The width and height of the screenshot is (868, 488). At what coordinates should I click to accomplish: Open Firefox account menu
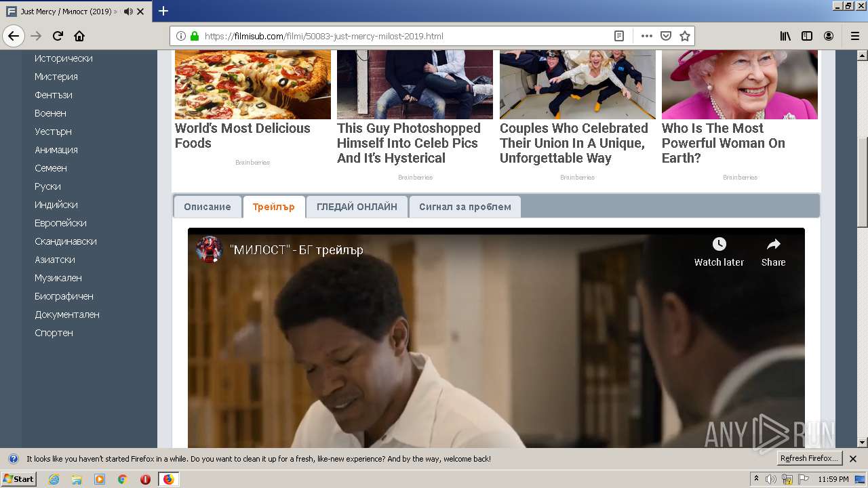pos(829,36)
